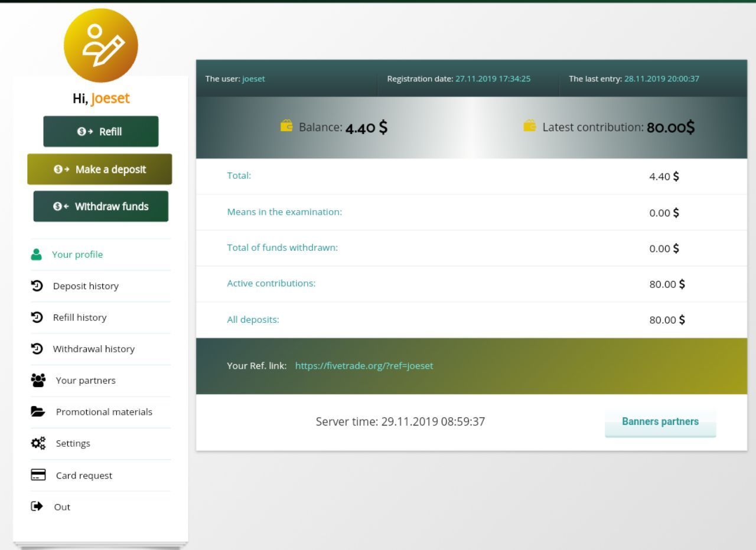
Task: Open the fivetrade.org referral link
Action: click(364, 366)
